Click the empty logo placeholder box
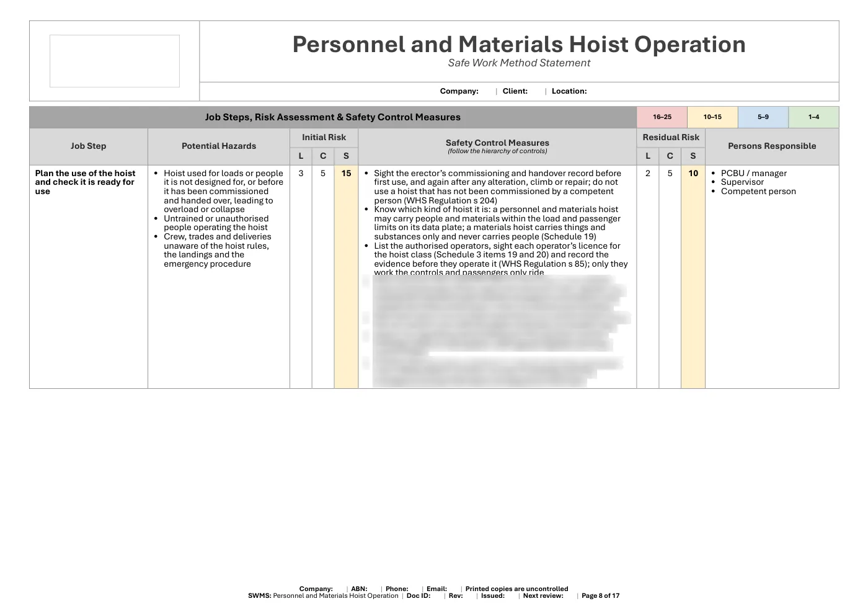Screen dimensions: 868x614 click(115, 61)
